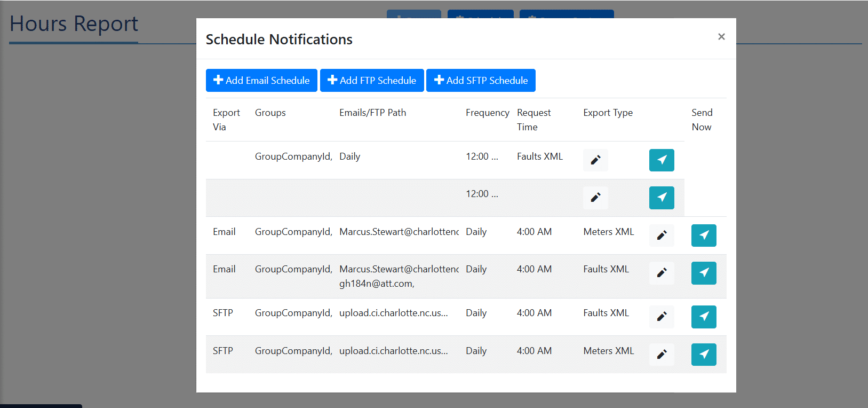
Task: Edit the SFTP Faults XML schedule
Action: (662, 317)
